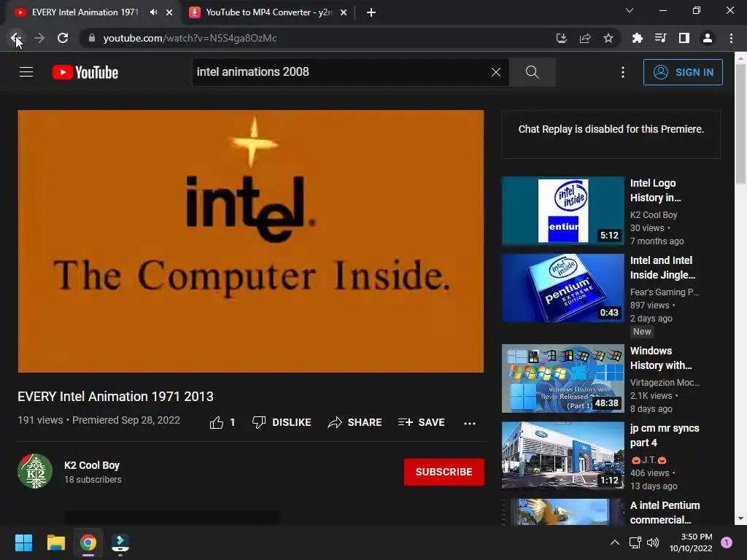Click the DISLIKE button
Viewport: 747px width, 560px height.
[282, 422]
